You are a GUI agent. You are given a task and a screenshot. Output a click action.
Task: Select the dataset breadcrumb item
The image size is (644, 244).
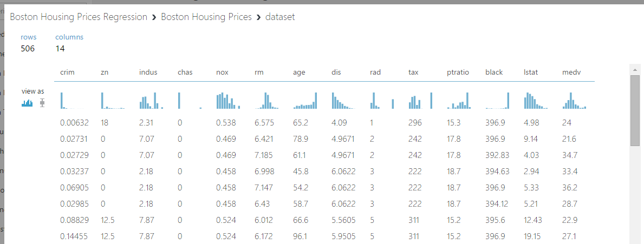tap(280, 17)
